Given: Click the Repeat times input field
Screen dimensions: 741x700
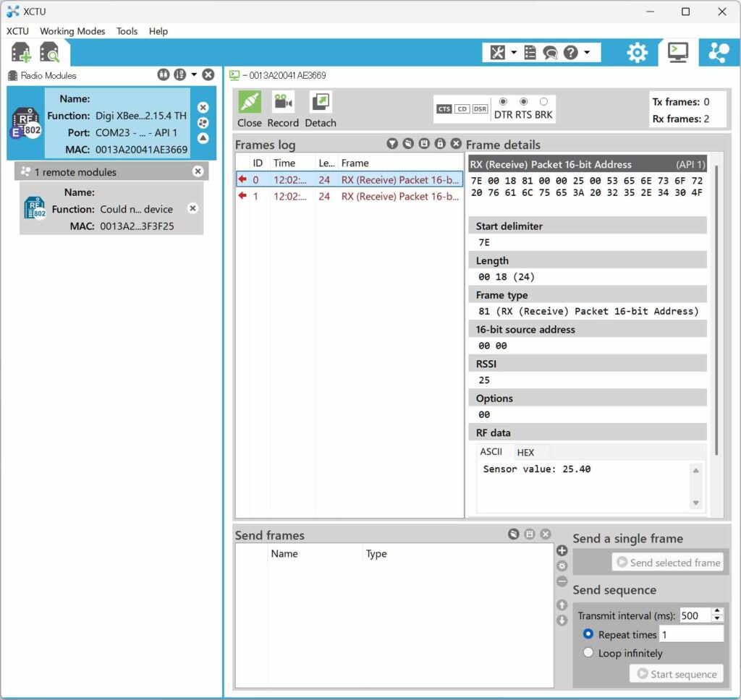Looking at the screenshot, I should (x=691, y=634).
